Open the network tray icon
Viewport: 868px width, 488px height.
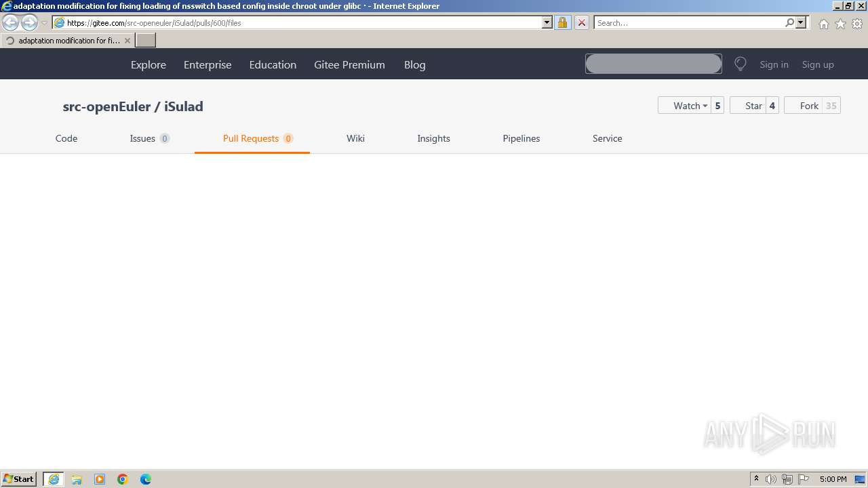(x=787, y=479)
